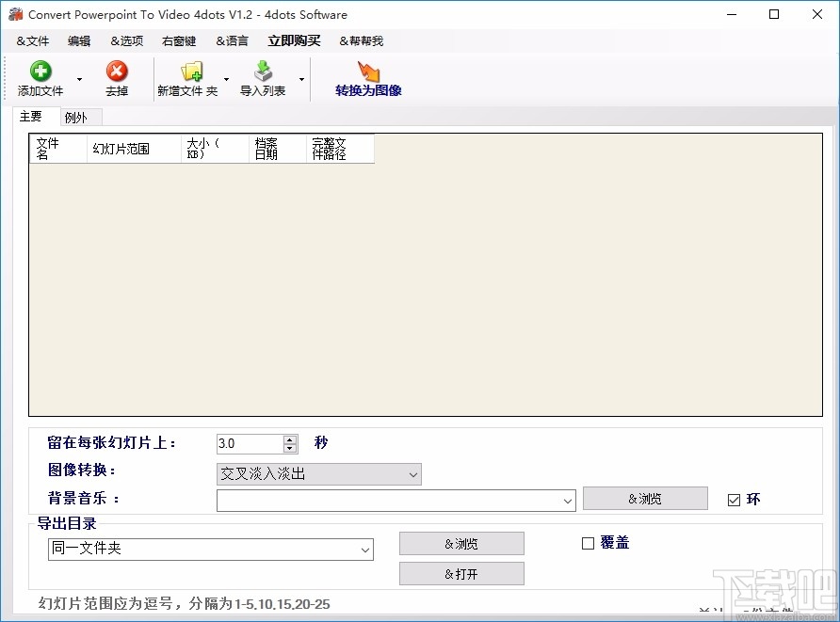Click the &打开 button
Screen dimensions: 840x622
[x=461, y=574]
